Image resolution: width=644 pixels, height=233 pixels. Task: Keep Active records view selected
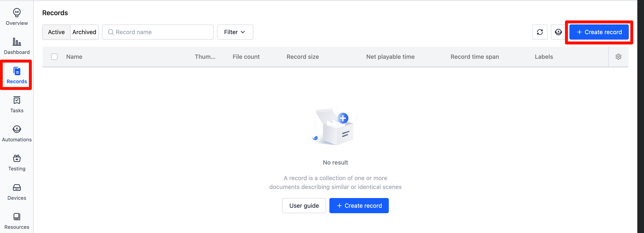[56, 32]
